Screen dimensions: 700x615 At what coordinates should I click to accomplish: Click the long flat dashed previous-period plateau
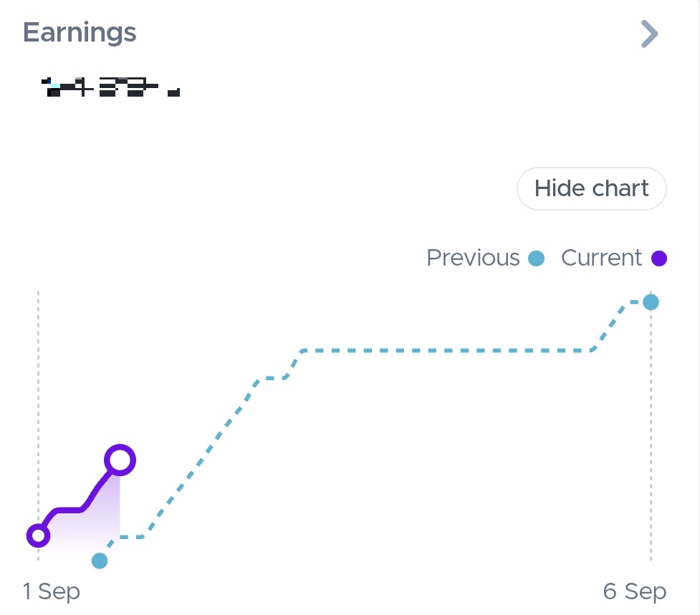point(444,351)
